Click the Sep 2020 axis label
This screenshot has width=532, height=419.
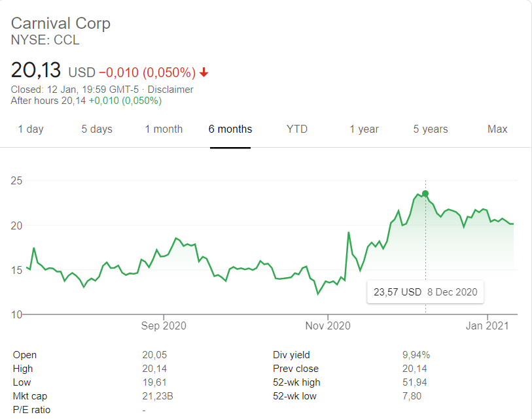pyautogui.click(x=164, y=326)
